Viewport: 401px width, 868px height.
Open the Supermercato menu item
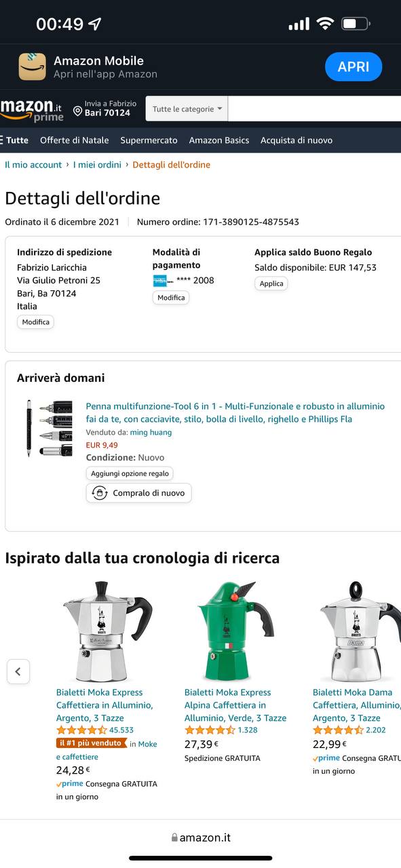click(149, 140)
